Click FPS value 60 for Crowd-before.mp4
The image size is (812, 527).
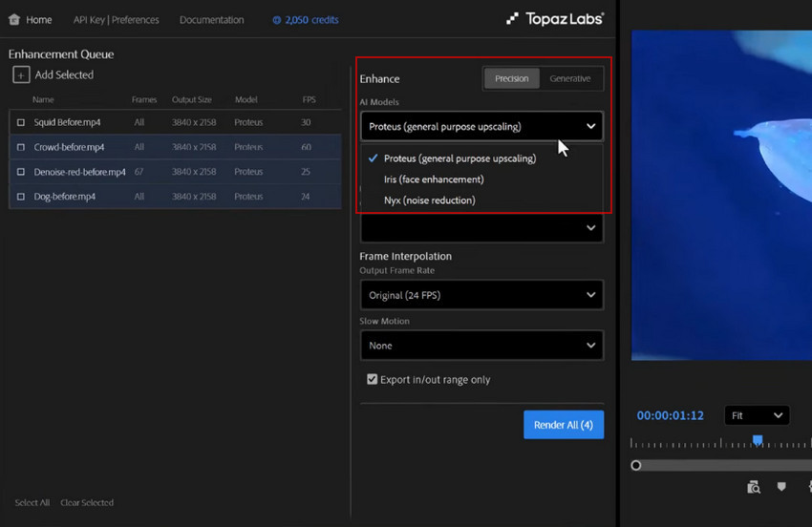[306, 147]
